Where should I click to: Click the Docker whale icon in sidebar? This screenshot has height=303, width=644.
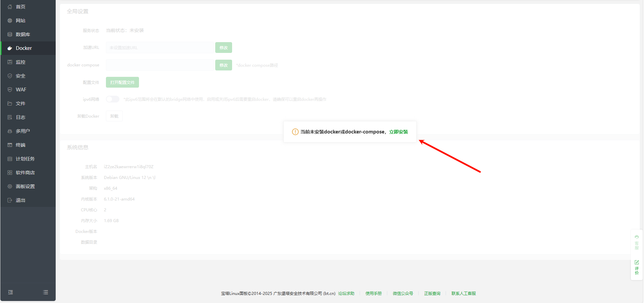10,48
